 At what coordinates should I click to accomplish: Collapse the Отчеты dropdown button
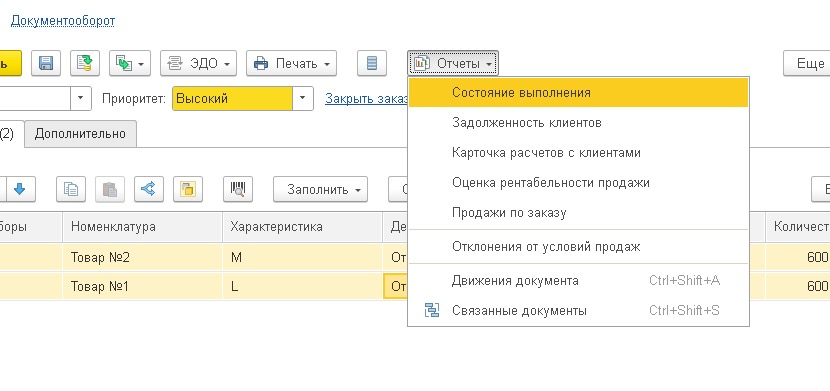(453, 63)
